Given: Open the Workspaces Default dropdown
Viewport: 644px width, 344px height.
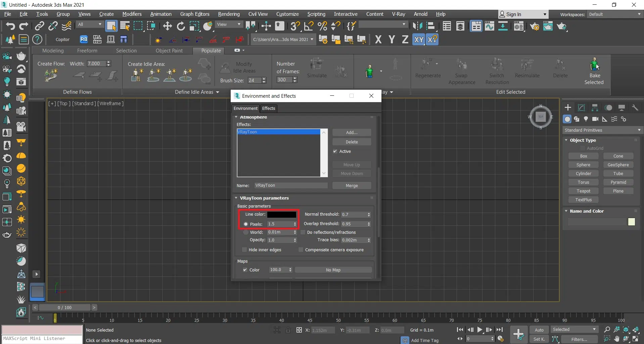Looking at the screenshot, I should pyautogui.click(x=614, y=14).
